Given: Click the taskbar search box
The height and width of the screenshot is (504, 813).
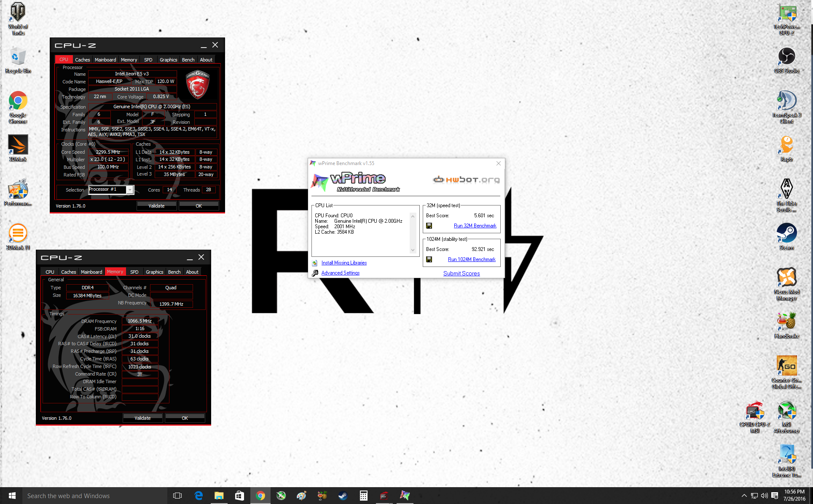Looking at the screenshot, I should point(95,496).
